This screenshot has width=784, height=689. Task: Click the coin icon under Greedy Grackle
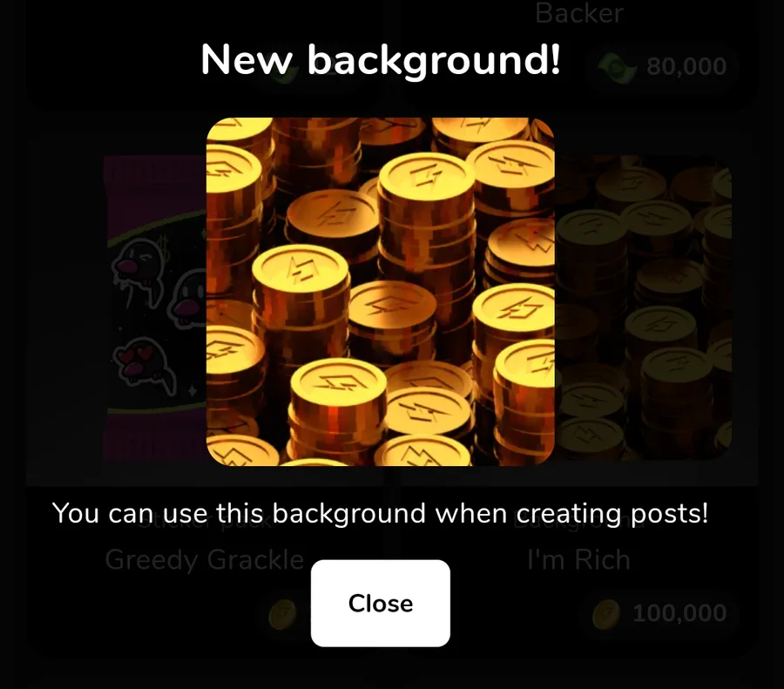(282, 614)
